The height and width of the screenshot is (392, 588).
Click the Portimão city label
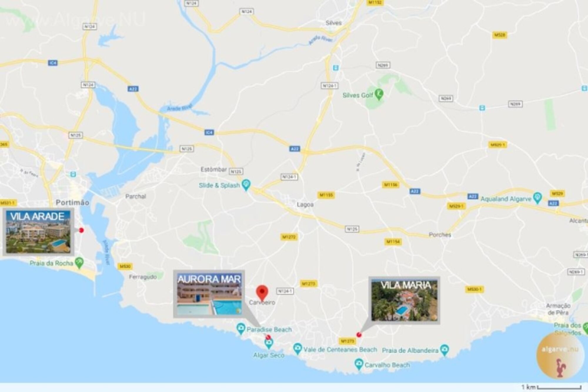(x=72, y=202)
